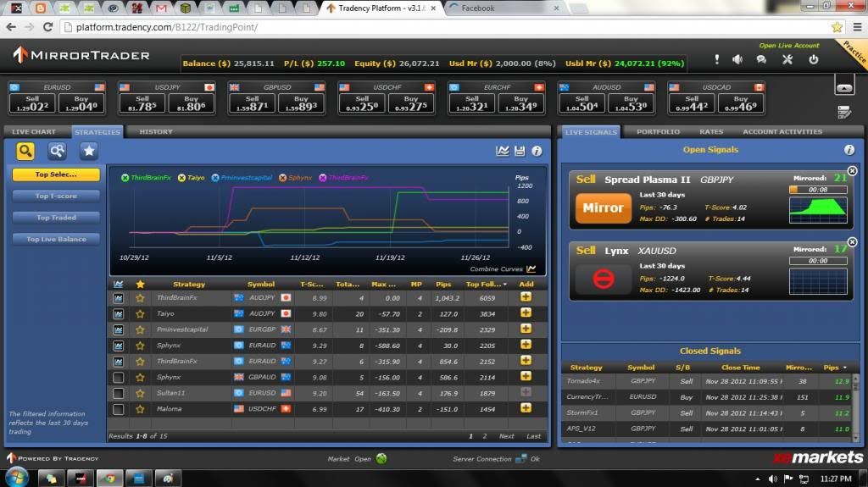Image resolution: width=868 pixels, height=487 pixels.
Task: Open the Strategies panel info icon
Action: pos(537,151)
